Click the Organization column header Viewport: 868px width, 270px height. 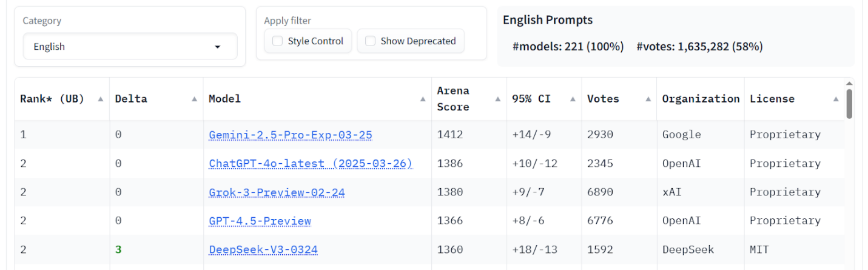[x=701, y=99]
